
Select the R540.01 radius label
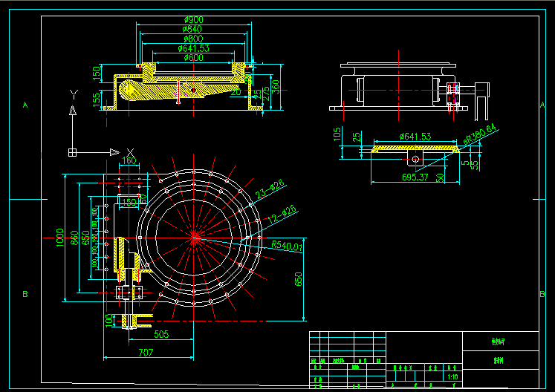(288, 245)
